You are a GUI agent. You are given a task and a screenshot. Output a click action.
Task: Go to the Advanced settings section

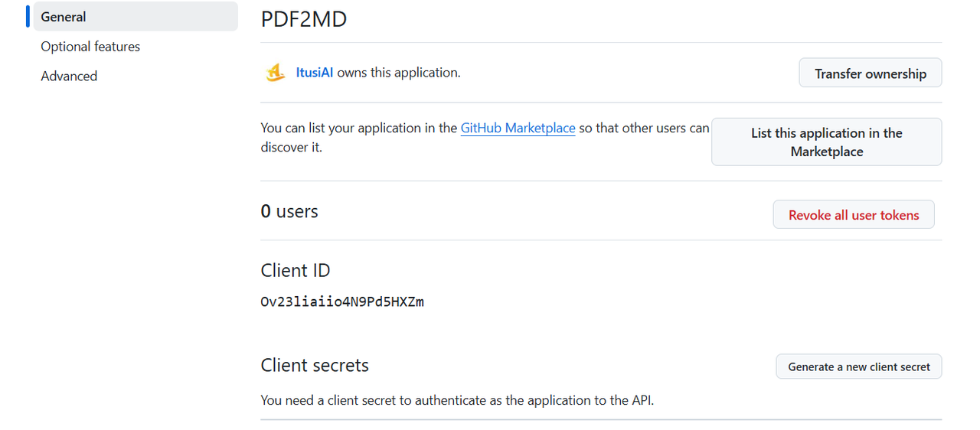pos(69,76)
